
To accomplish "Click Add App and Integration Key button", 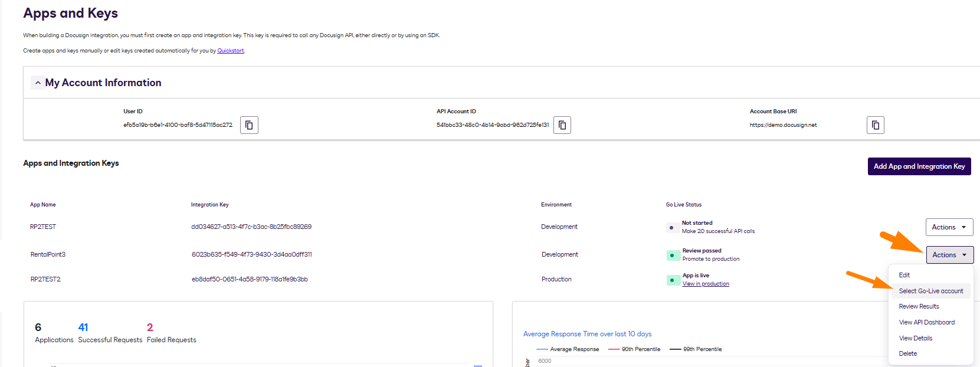I will pos(919,166).
